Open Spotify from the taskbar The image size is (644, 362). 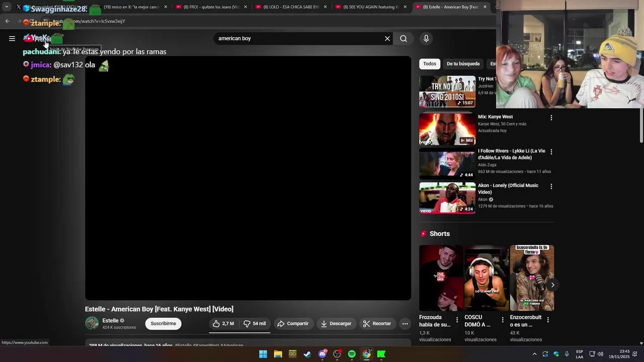click(x=352, y=354)
